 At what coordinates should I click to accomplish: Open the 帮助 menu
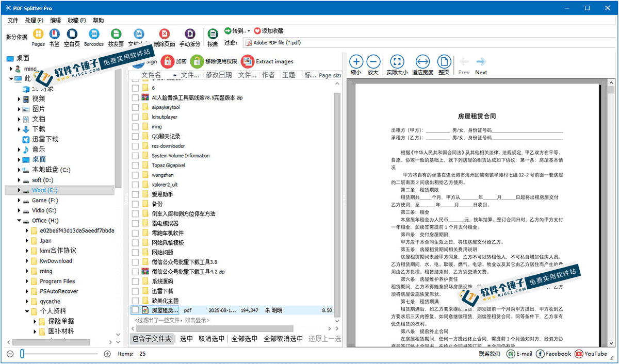[98, 20]
